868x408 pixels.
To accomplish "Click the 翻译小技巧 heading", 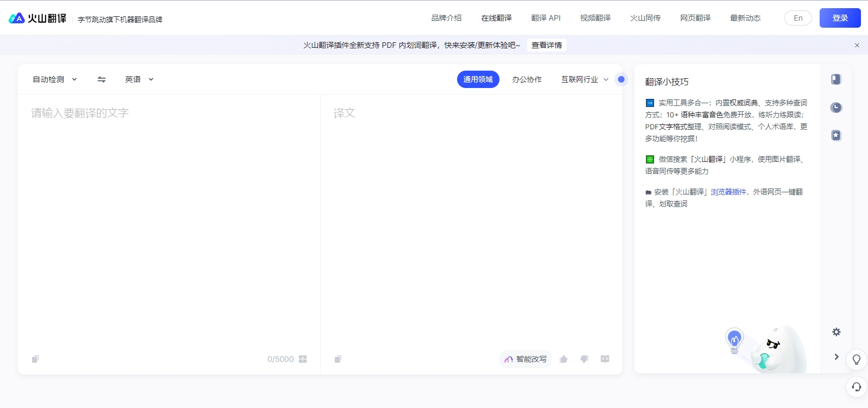I will (667, 82).
